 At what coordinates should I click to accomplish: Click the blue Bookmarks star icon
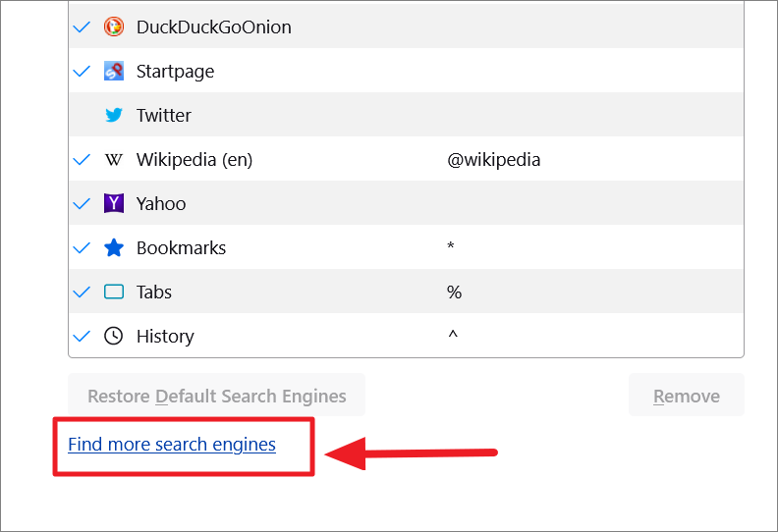(x=114, y=247)
